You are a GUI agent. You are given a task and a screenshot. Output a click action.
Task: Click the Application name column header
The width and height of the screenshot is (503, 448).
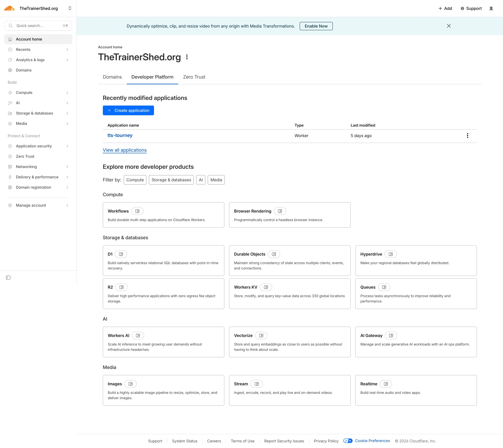click(123, 125)
